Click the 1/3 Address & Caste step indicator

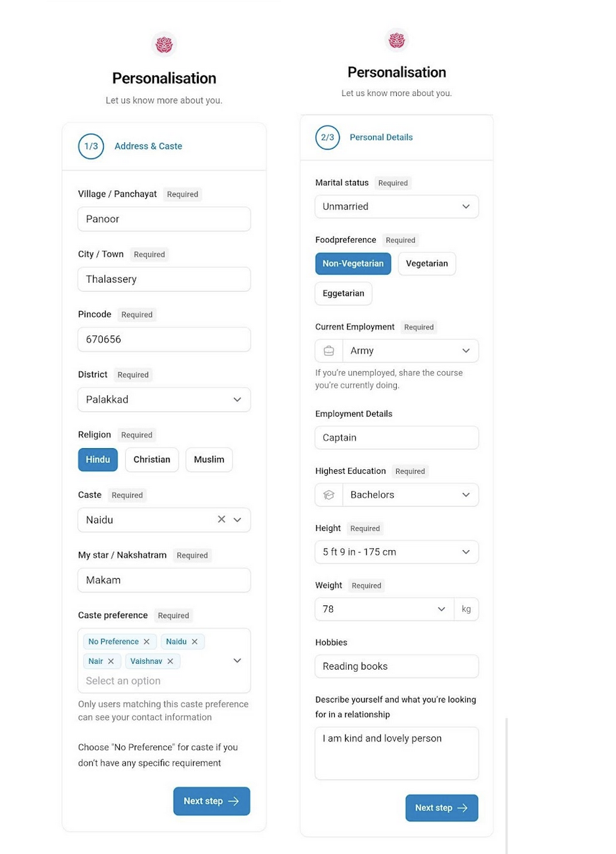[130, 146]
